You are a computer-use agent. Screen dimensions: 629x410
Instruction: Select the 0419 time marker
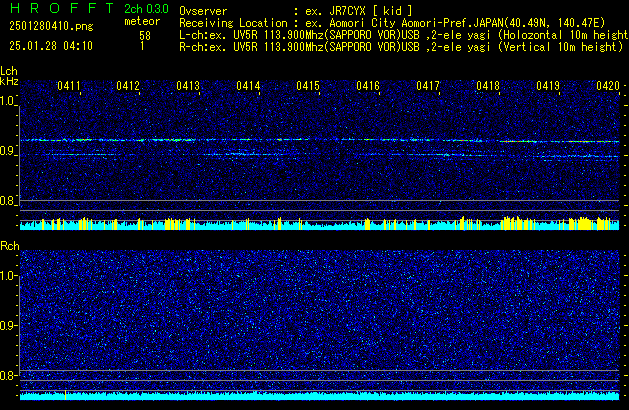[x=548, y=86]
